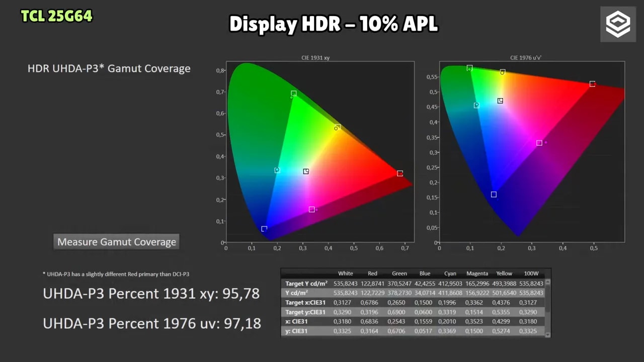
Task: Click the cell with value 34,0714
Action: tap(425, 293)
